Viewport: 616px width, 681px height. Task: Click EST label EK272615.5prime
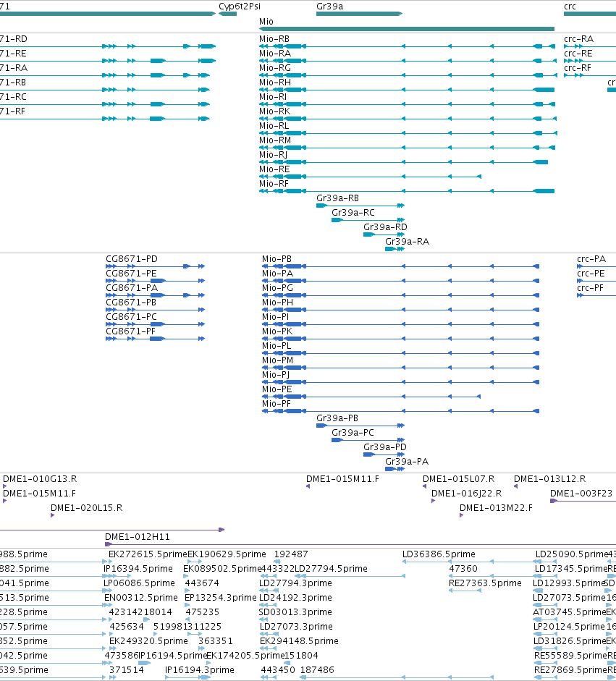pyautogui.click(x=148, y=554)
